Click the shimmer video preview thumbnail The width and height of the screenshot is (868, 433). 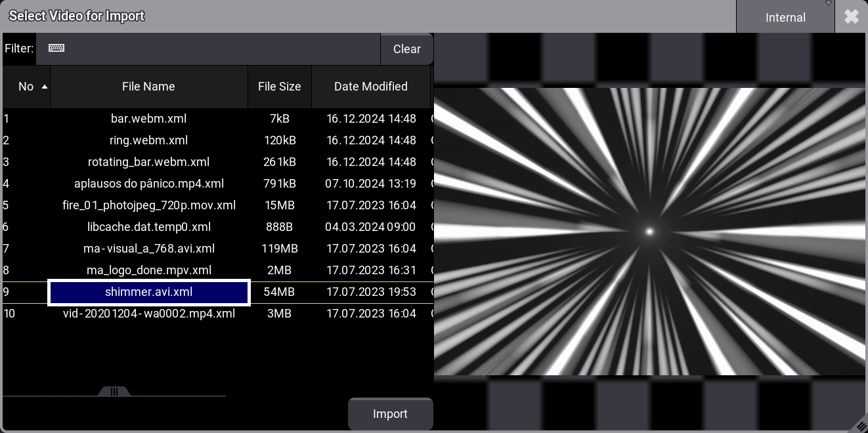pos(649,231)
